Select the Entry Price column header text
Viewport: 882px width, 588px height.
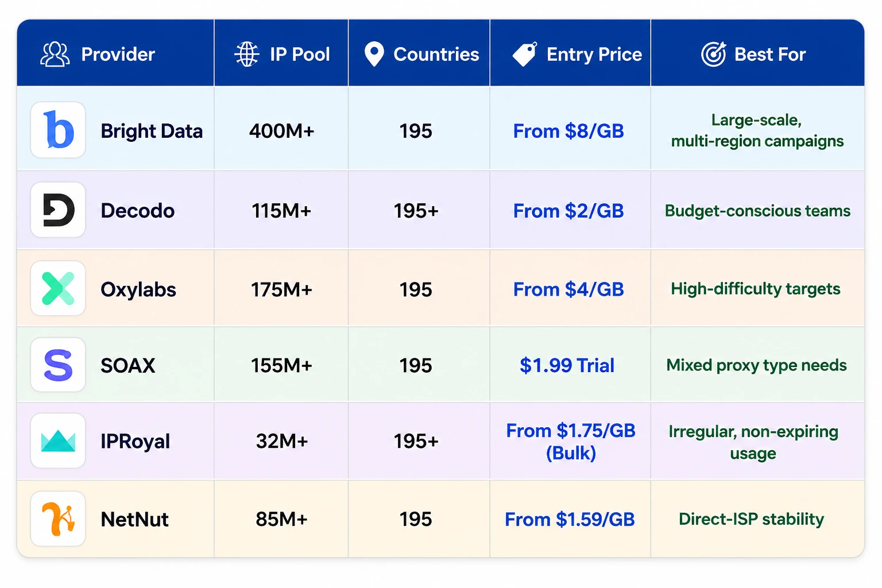(x=594, y=55)
